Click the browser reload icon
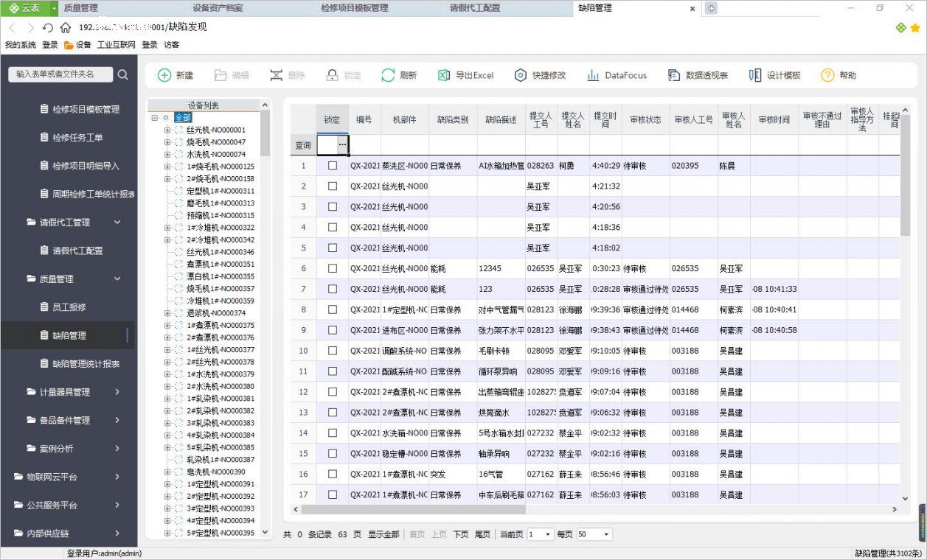The width and height of the screenshot is (927, 560). [48, 27]
